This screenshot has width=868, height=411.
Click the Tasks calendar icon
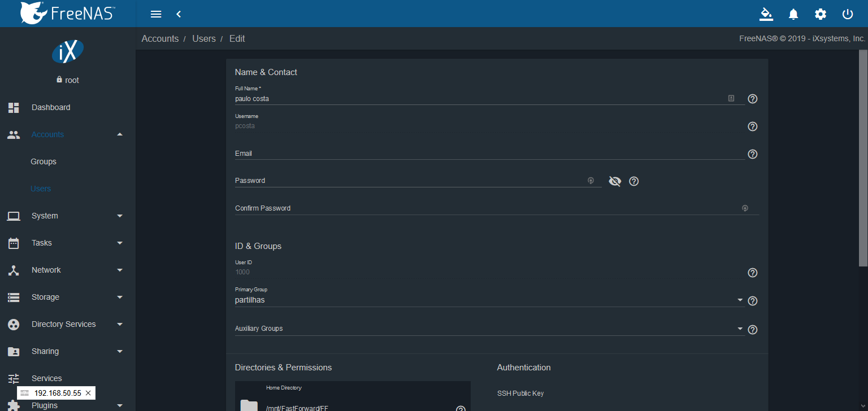(14, 243)
